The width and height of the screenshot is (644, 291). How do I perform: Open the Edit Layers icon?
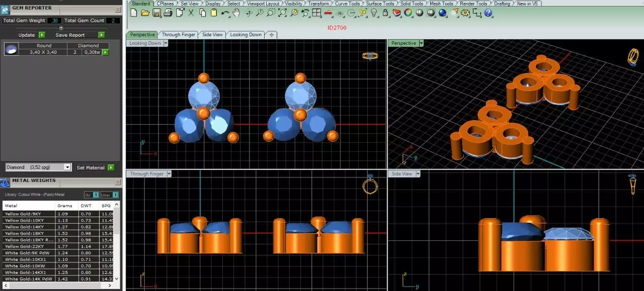coord(396,13)
